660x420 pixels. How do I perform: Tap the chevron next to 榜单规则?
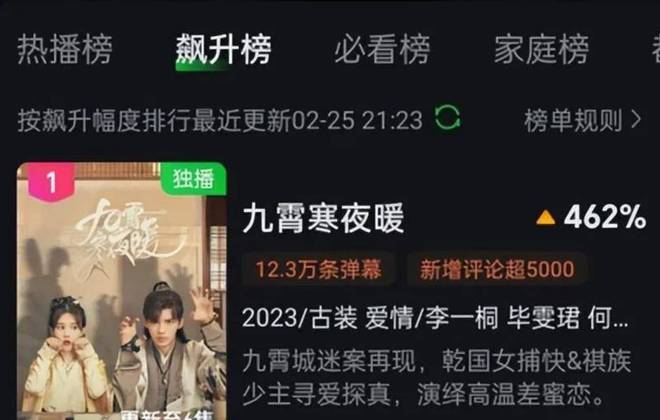tap(636, 120)
